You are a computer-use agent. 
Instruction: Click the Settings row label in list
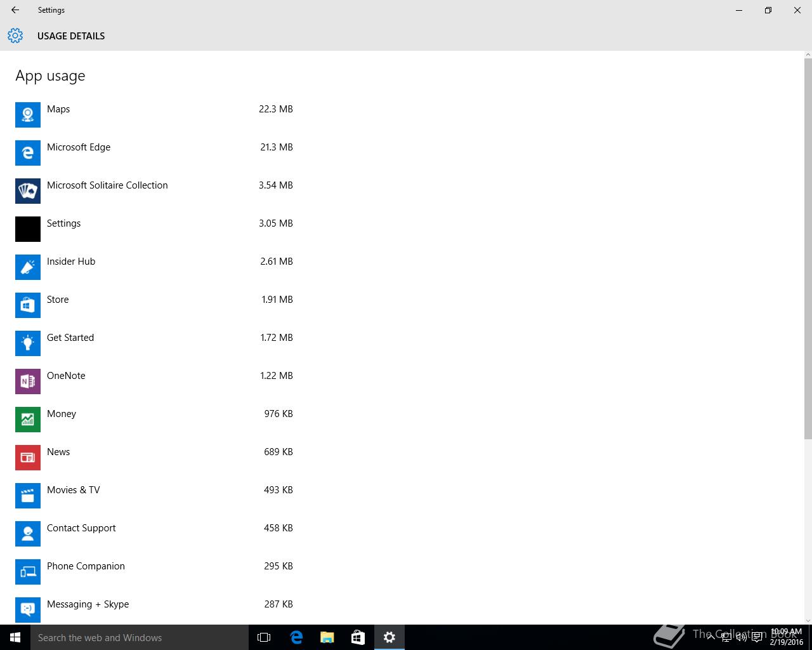tap(63, 223)
